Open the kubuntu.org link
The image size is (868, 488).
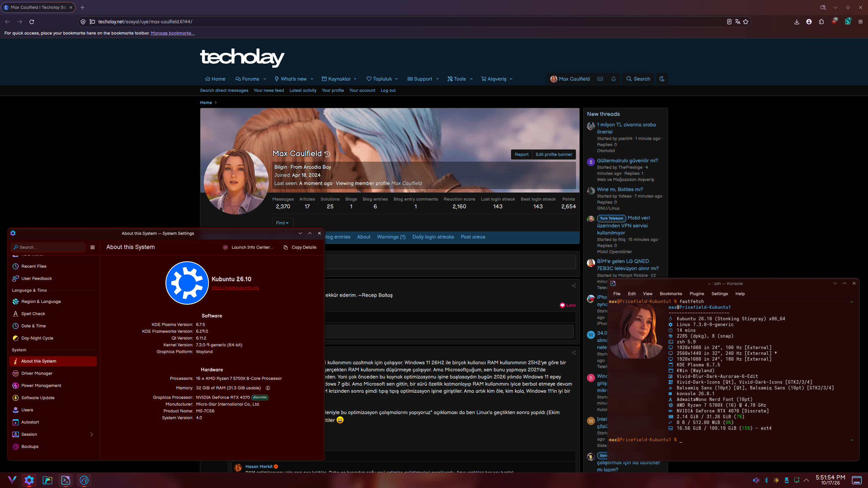(235, 288)
